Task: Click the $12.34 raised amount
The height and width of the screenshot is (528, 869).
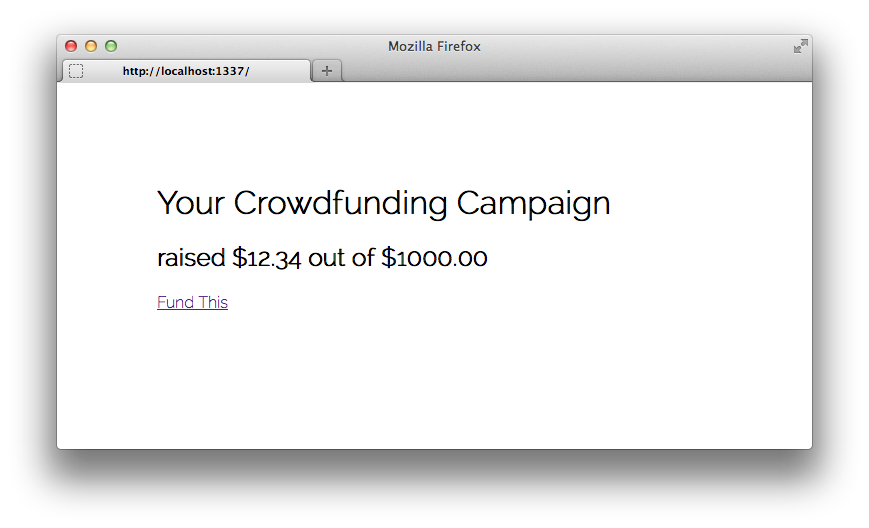Action: point(267,258)
